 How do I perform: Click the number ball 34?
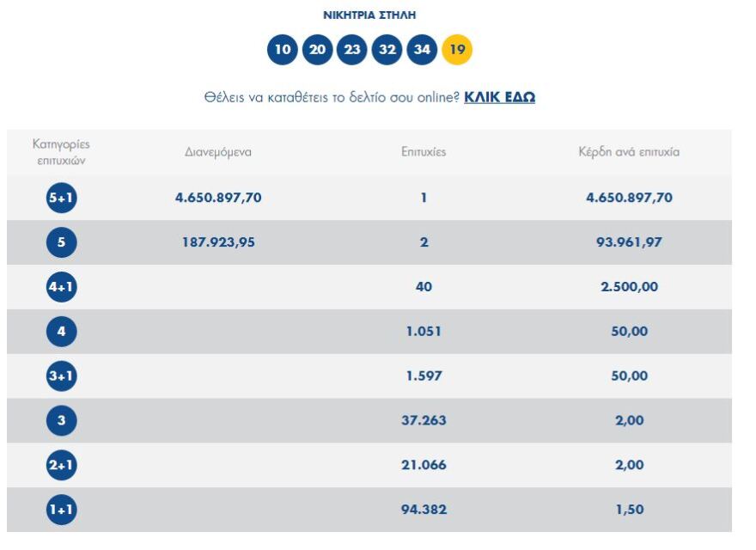pyautogui.click(x=423, y=50)
